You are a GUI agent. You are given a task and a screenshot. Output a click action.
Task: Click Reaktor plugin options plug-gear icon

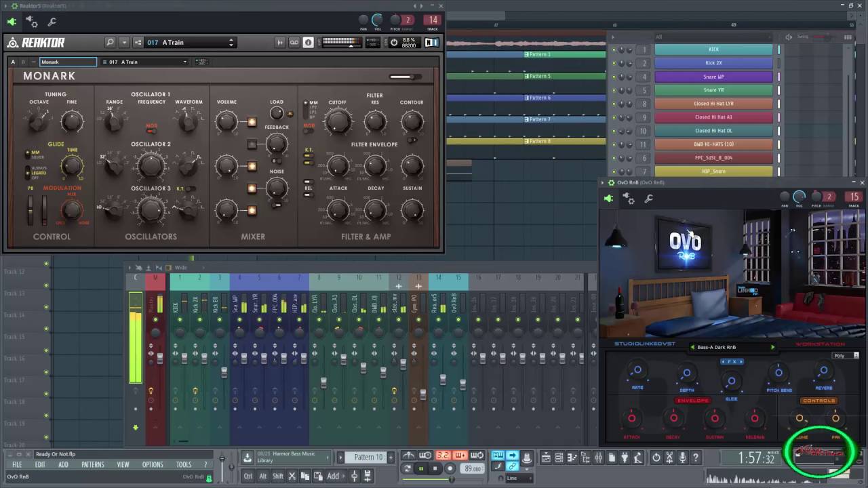[x=32, y=22]
